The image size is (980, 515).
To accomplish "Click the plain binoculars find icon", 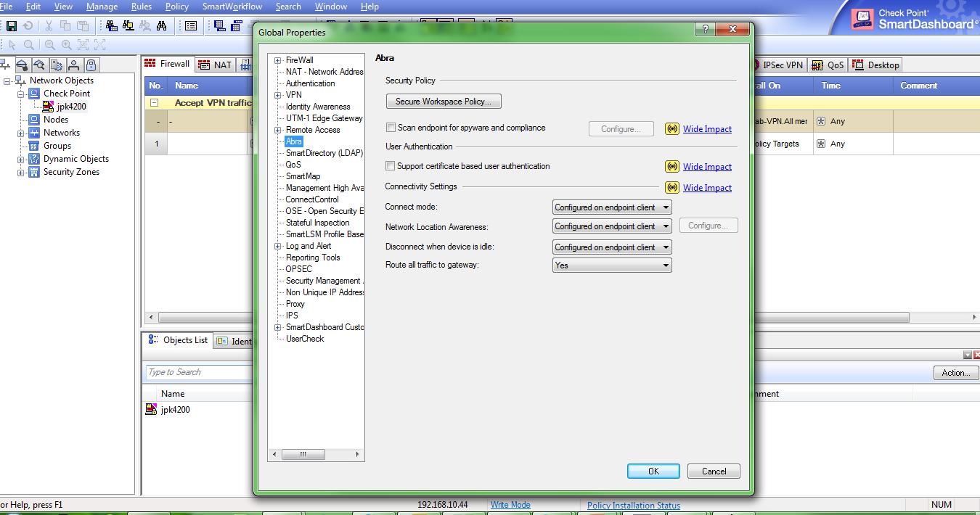I will tap(162, 26).
